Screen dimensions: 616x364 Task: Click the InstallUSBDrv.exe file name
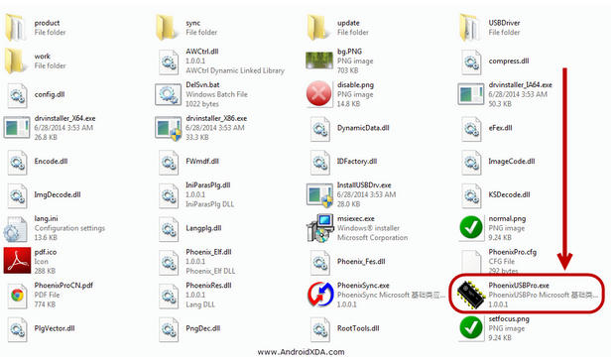click(x=364, y=184)
